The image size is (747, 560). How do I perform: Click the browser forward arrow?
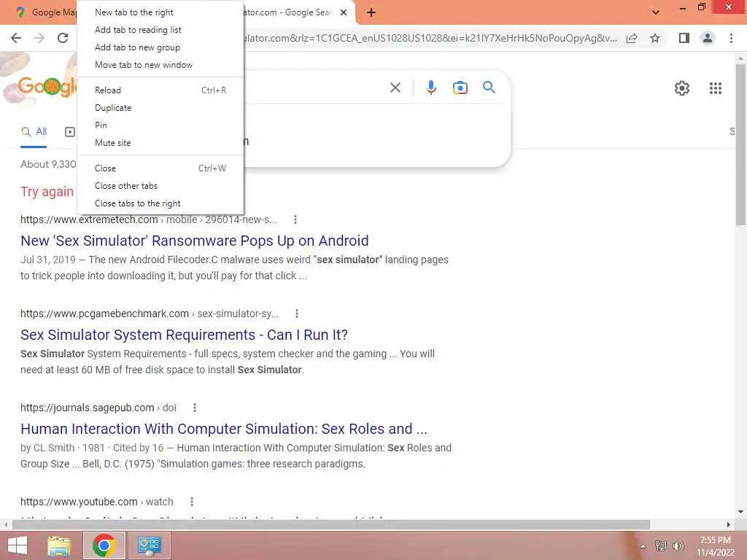pyautogui.click(x=39, y=38)
